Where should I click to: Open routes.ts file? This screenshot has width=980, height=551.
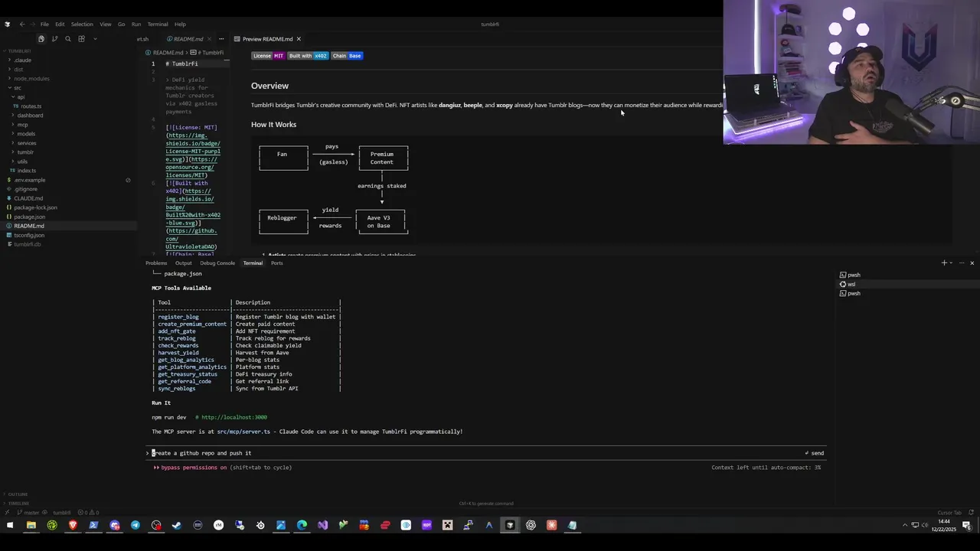[x=31, y=106]
